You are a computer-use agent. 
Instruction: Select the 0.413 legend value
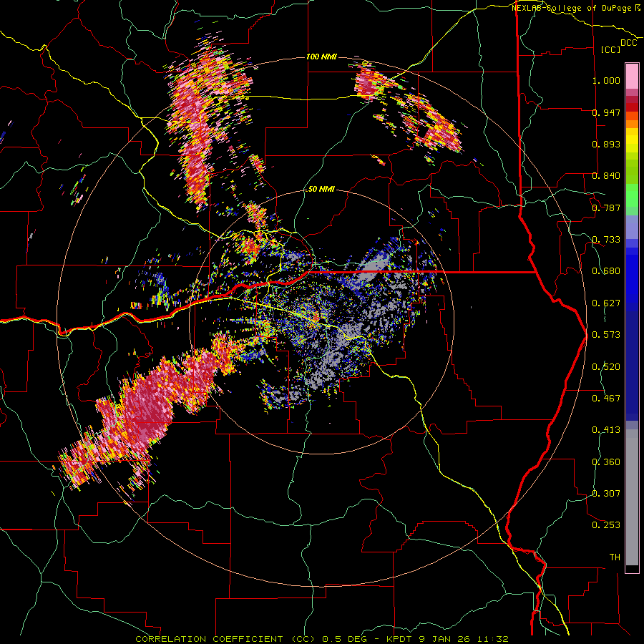click(x=606, y=430)
